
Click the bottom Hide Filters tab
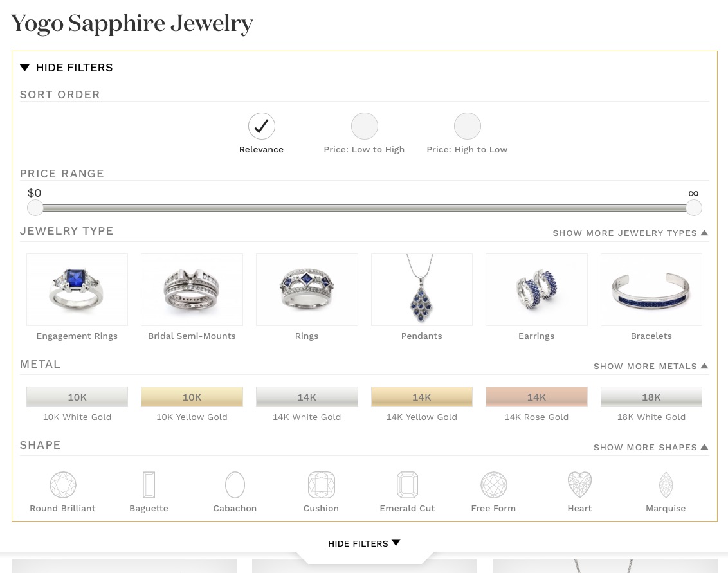(x=364, y=543)
